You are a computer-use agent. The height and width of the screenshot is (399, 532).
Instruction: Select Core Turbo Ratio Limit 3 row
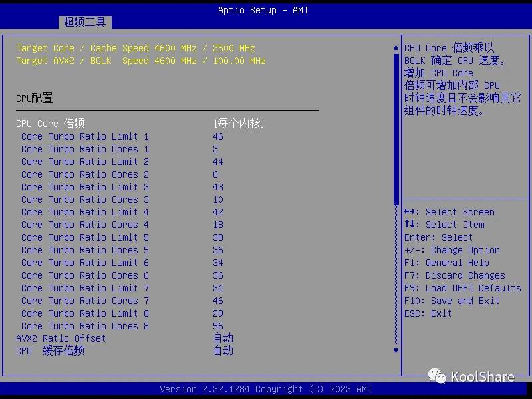point(122,187)
